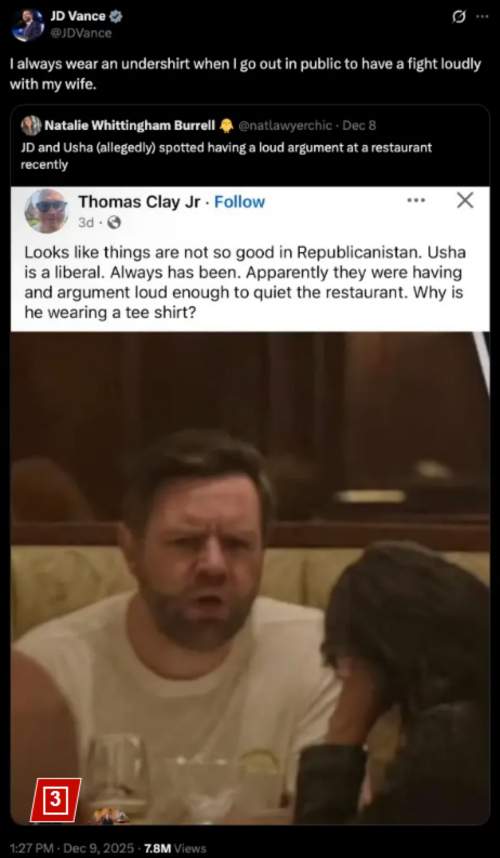Close the Facebook post with the X
This screenshot has width=500, height=858.
464,200
